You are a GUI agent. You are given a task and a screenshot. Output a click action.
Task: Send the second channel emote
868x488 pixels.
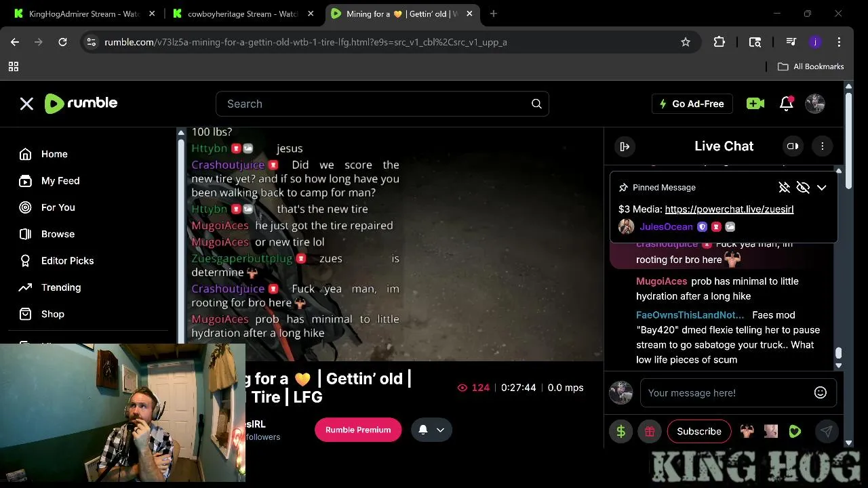click(x=771, y=431)
